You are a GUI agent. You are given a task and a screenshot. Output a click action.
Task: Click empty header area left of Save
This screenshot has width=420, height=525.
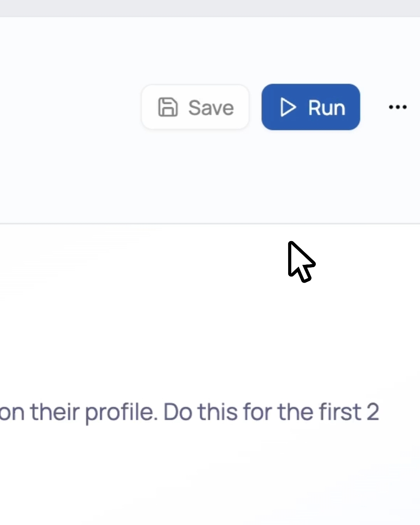click(70, 107)
